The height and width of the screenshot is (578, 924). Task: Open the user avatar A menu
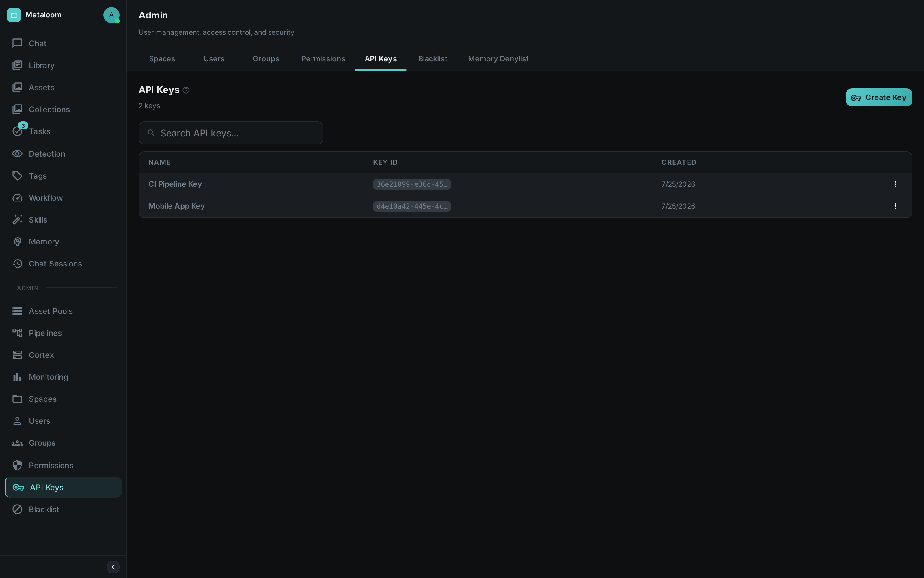(x=111, y=15)
